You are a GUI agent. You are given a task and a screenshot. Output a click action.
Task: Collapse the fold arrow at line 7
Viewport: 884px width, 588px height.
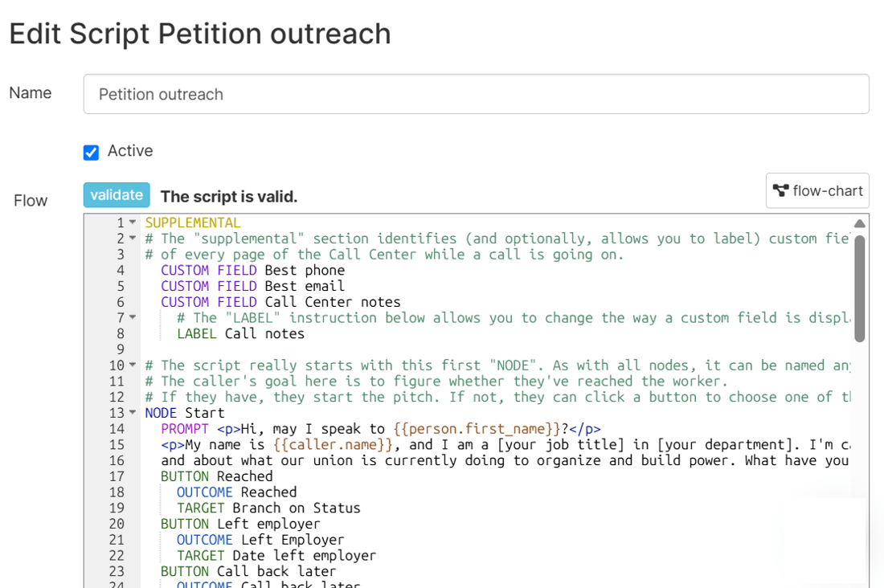click(x=133, y=317)
